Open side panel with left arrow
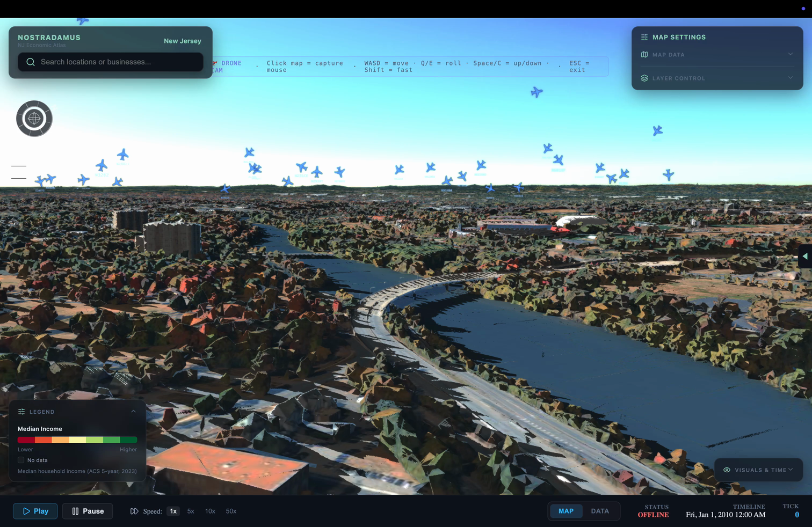The height and width of the screenshot is (527, 812). point(804,257)
